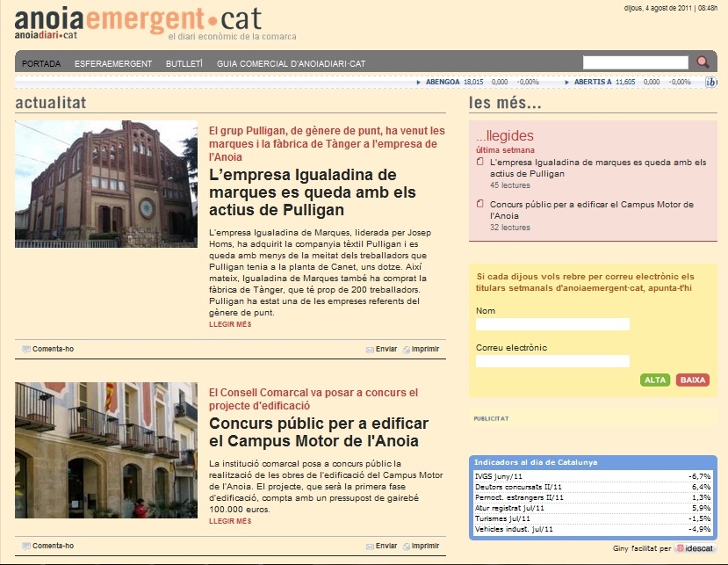Click envelope icon under Pulligan article
This screenshot has width=728, height=565.
(x=370, y=350)
